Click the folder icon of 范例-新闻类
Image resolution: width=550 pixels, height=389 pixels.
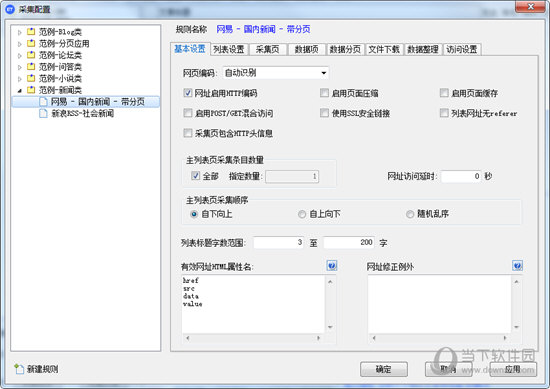[31, 89]
